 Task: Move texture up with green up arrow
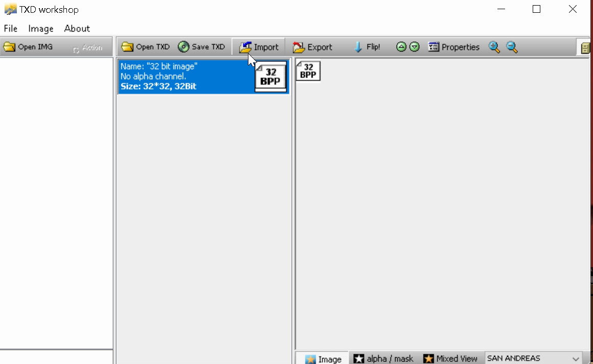click(401, 47)
